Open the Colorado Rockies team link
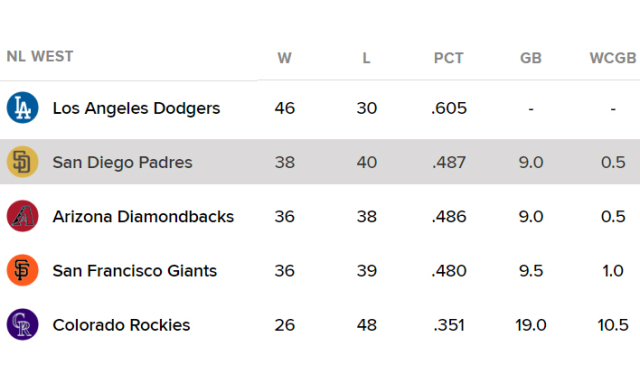This screenshot has width=640, height=384. (121, 325)
